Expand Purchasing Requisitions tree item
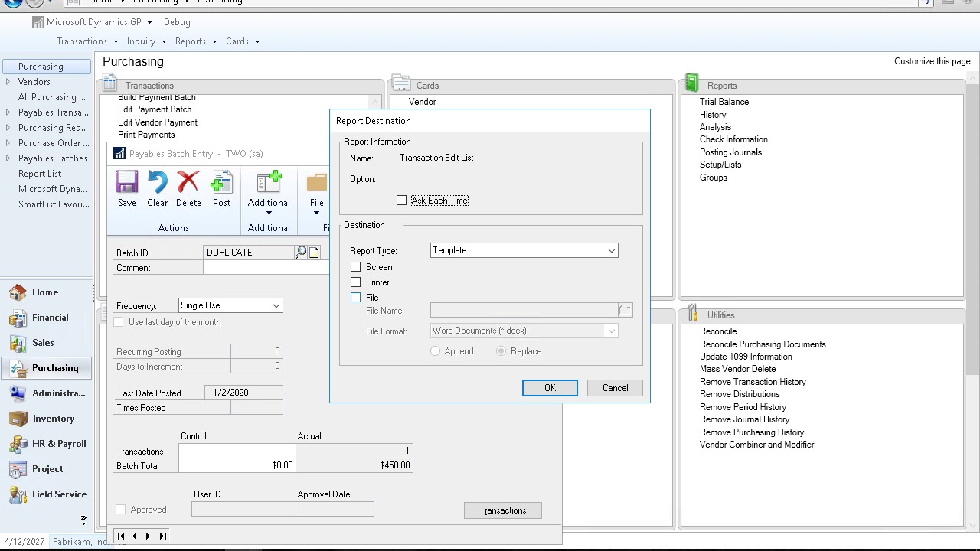The width and height of the screenshot is (980, 551). (8, 128)
